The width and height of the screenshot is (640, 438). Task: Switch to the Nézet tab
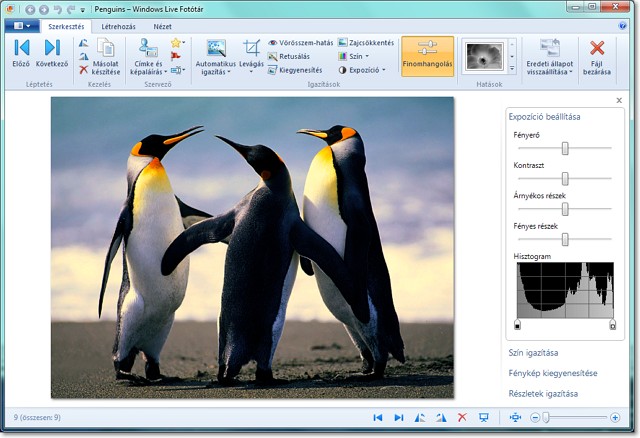(x=162, y=27)
